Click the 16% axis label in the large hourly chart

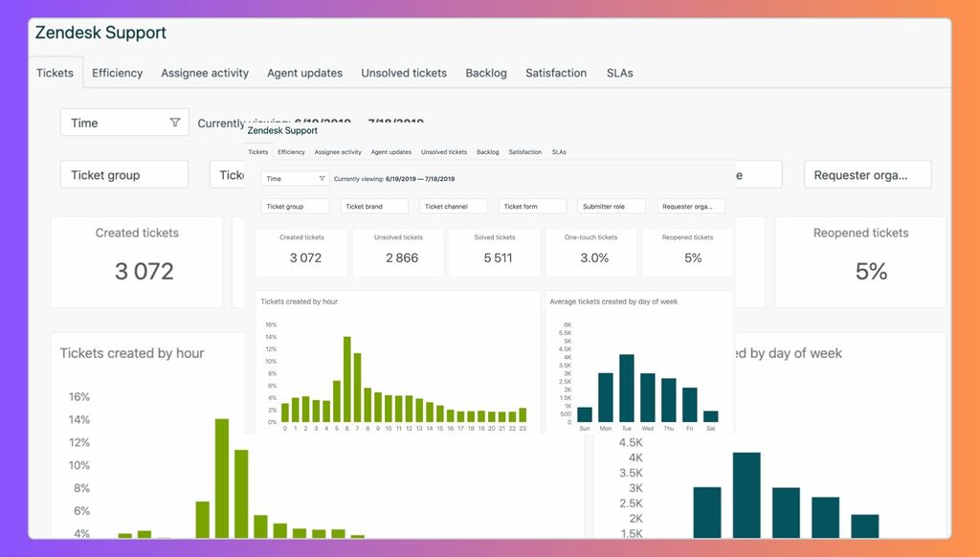[79, 396]
